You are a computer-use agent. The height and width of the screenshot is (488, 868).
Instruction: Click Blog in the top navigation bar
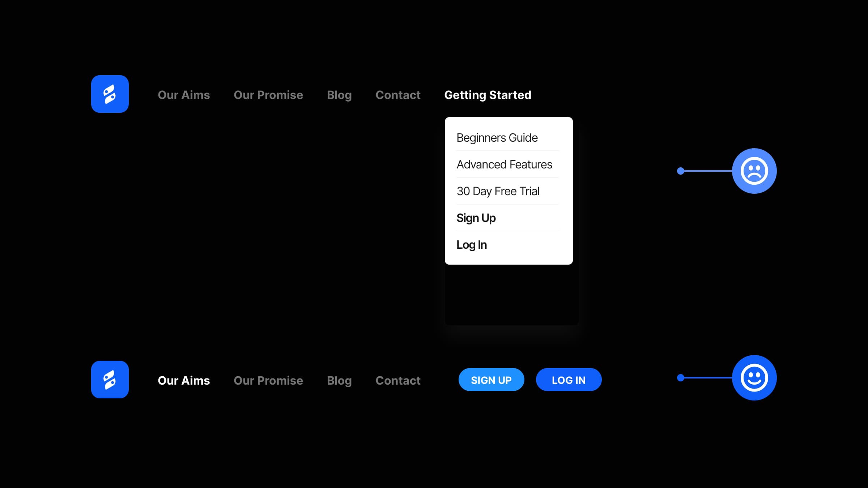(x=339, y=95)
